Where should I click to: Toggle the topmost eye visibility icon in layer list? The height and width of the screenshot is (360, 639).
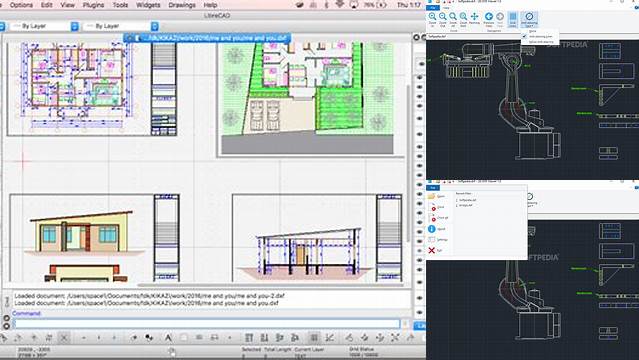420,64
